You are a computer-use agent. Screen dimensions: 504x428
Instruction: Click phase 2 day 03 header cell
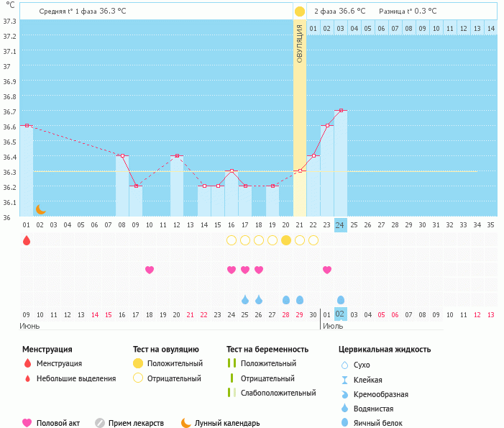(x=341, y=28)
